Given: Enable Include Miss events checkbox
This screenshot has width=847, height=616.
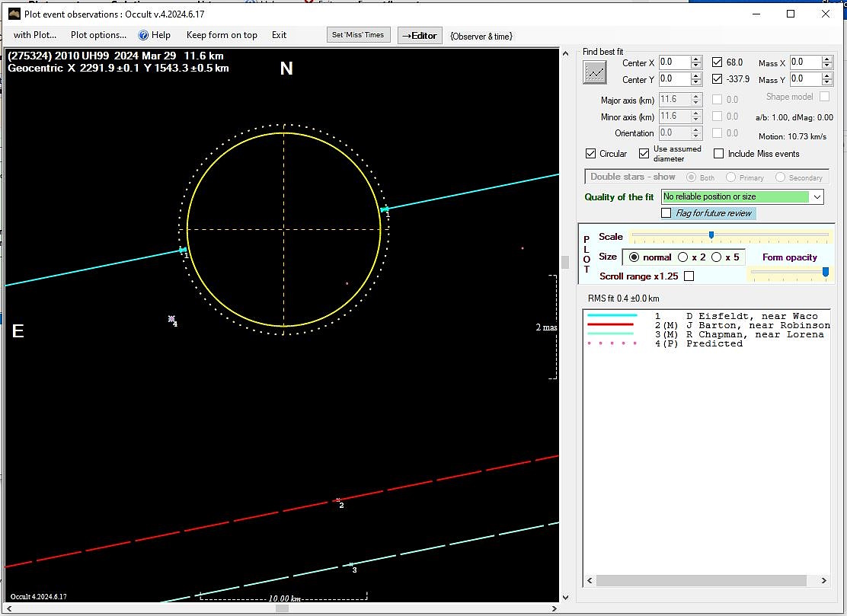Looking at the screenshot, I should click(x=718, y=154).
